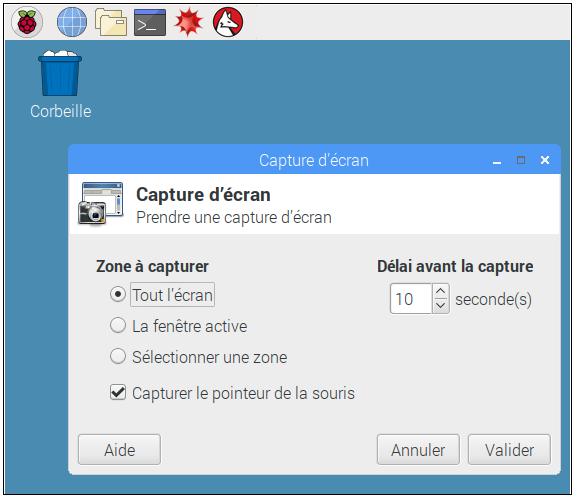The image size is (578, 497).
Task: Minimize the Capture d'écran window
Action: [x=497, y=161]
